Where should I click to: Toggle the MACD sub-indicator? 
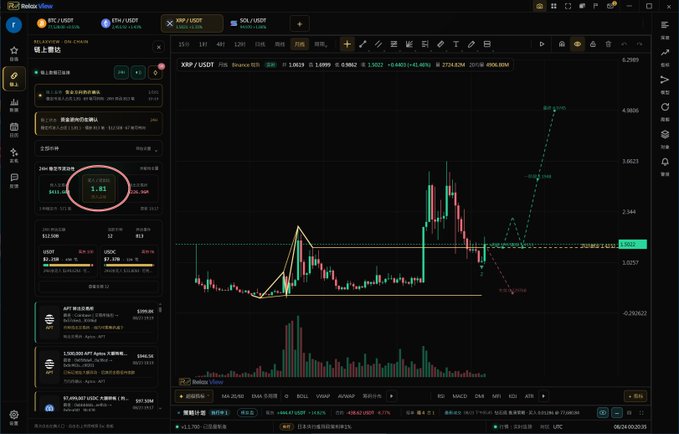(x=459, y=396)
